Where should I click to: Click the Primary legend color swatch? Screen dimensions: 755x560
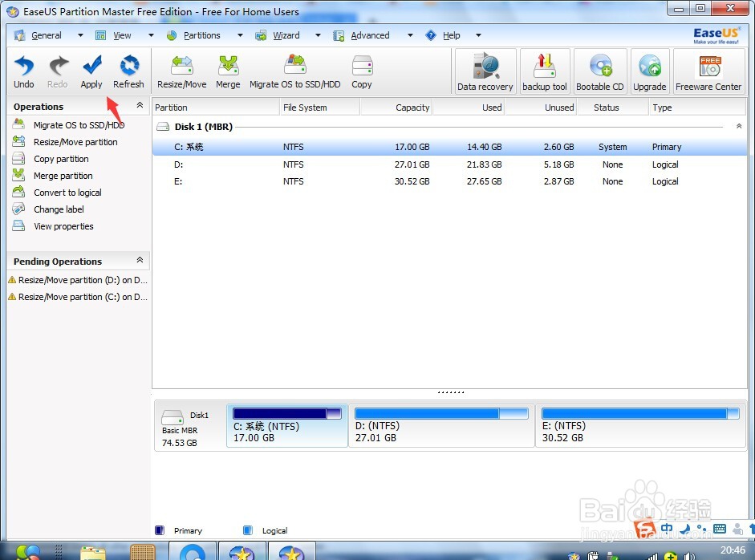coord(160,530)
